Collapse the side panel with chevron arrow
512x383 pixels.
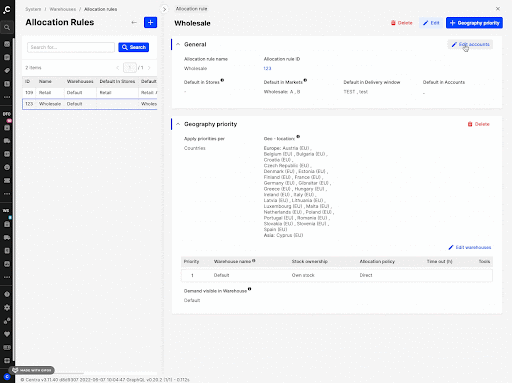[164, 9]
